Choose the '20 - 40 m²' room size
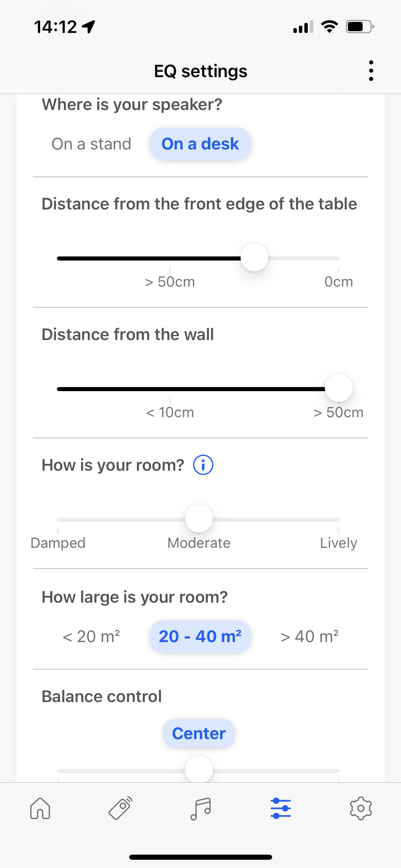401x868 pixels. click(200, 637)
